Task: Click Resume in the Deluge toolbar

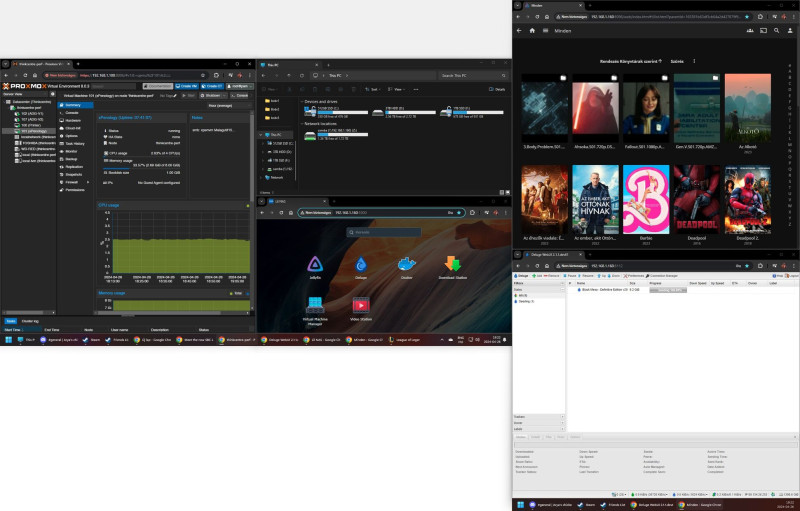Action: (586, 275)
